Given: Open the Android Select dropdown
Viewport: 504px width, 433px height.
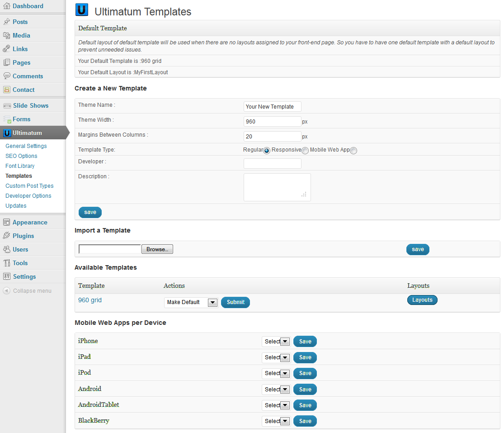Looking at the screenshot, I should 276,389.
